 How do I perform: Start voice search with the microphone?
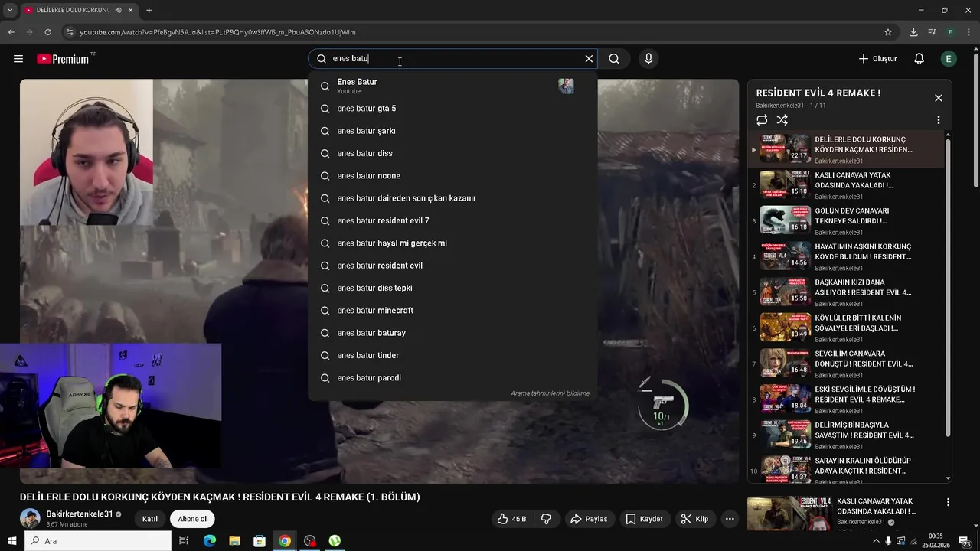(648, 59)
